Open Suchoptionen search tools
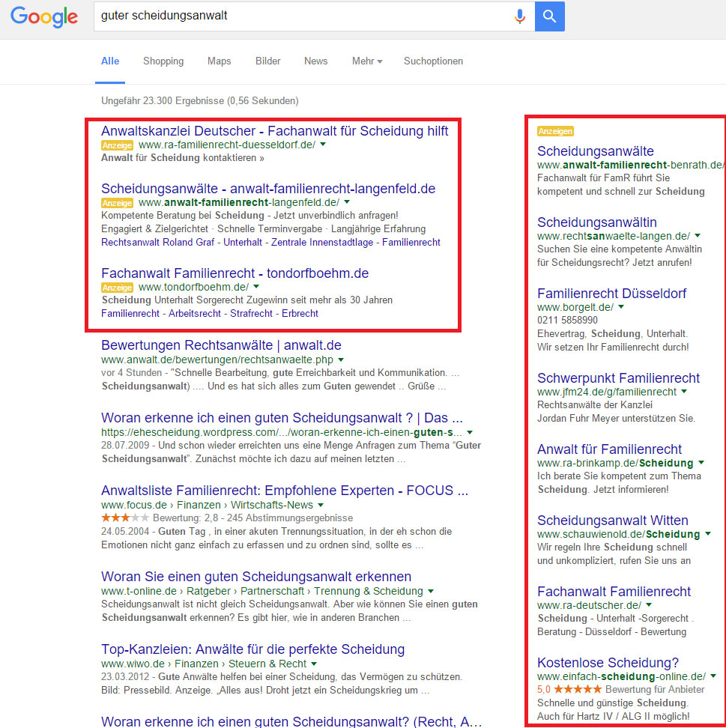Image resolution: width=726 pixels, height=728 pixels. point(433,61)
